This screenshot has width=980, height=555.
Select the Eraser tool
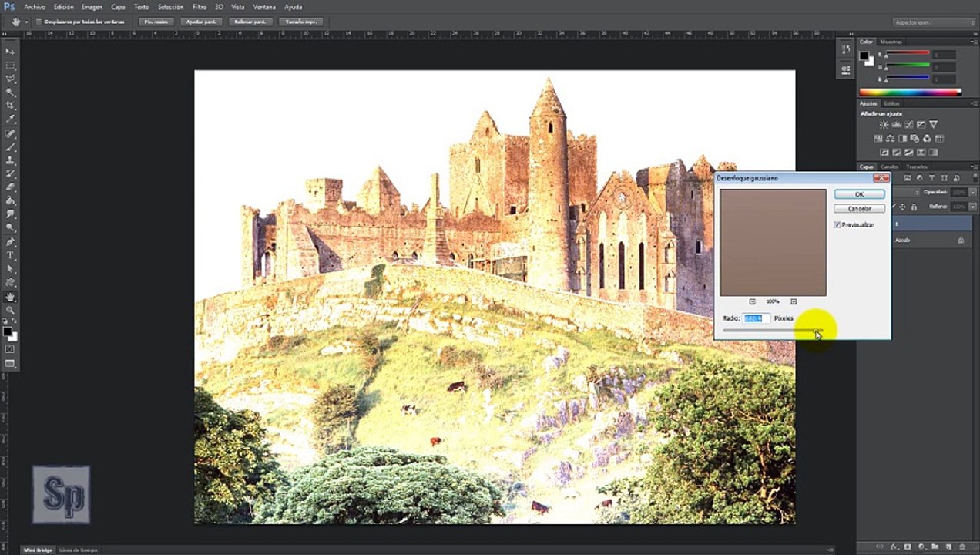(11, 187)
